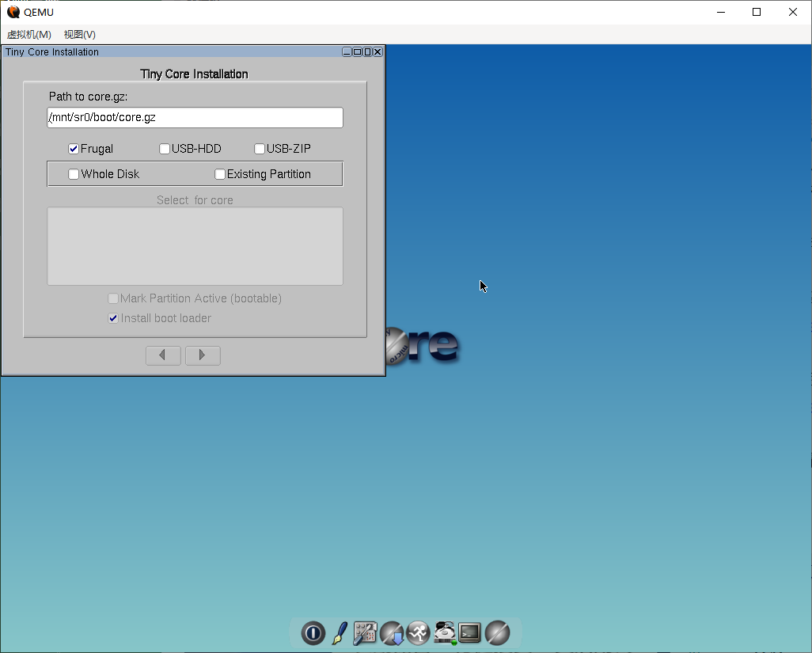Viewport: 812px width, 653px height.
Task: Launch the Editor pen icon
Action: click(340, 632)
